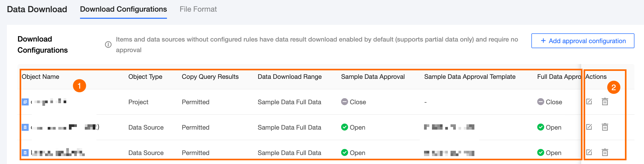Click Add approval configuration button
644x164 pixels.
(583, 41)
